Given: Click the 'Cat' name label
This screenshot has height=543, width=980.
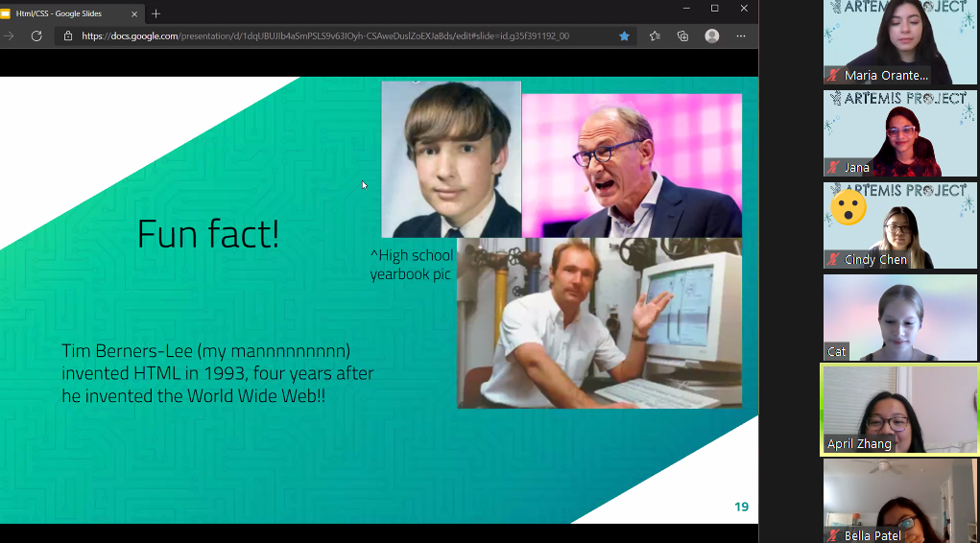Looking at the screenshot, I should (x=836, y=352).
